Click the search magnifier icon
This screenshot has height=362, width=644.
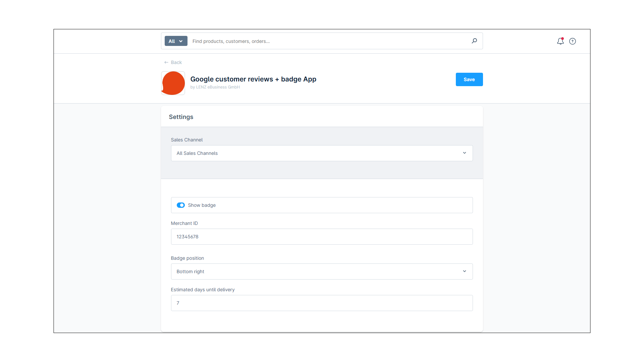point(474,41)
